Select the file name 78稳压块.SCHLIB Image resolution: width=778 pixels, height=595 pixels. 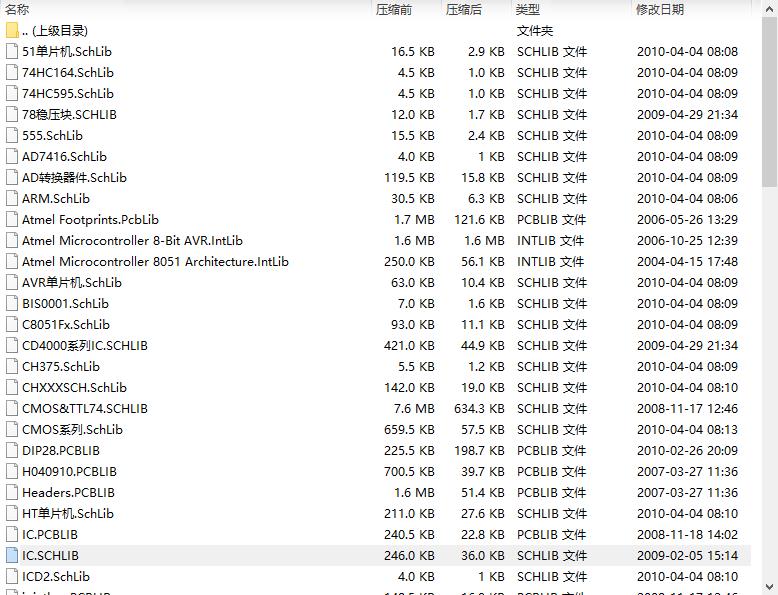pos(69,115)
